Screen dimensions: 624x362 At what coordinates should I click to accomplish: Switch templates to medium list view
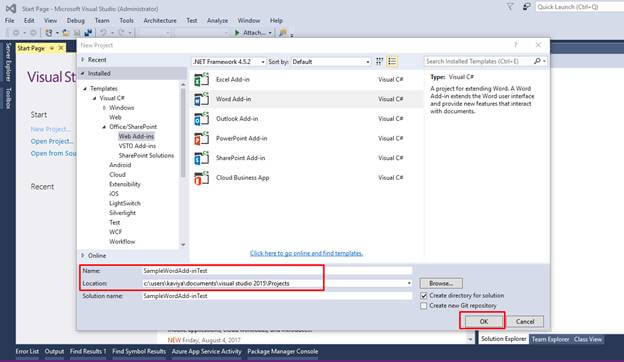pyautogui.click(x=392, y=61)
